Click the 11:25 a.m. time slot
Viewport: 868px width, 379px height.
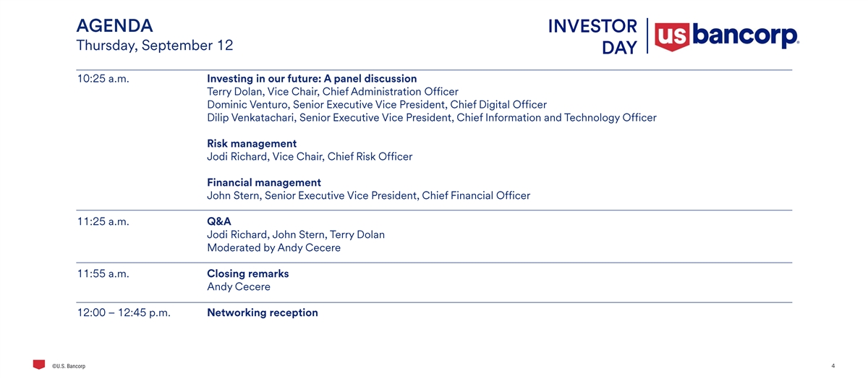pyautogui.click(x=103, y=222)
